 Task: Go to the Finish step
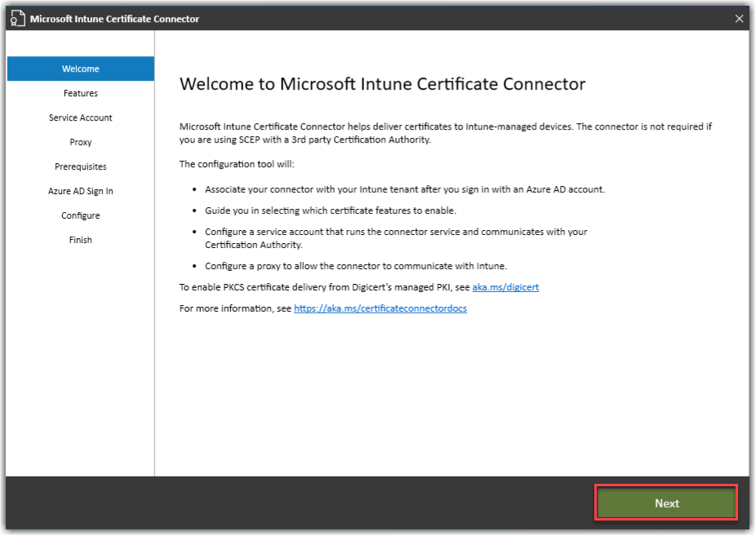point(81,241)
